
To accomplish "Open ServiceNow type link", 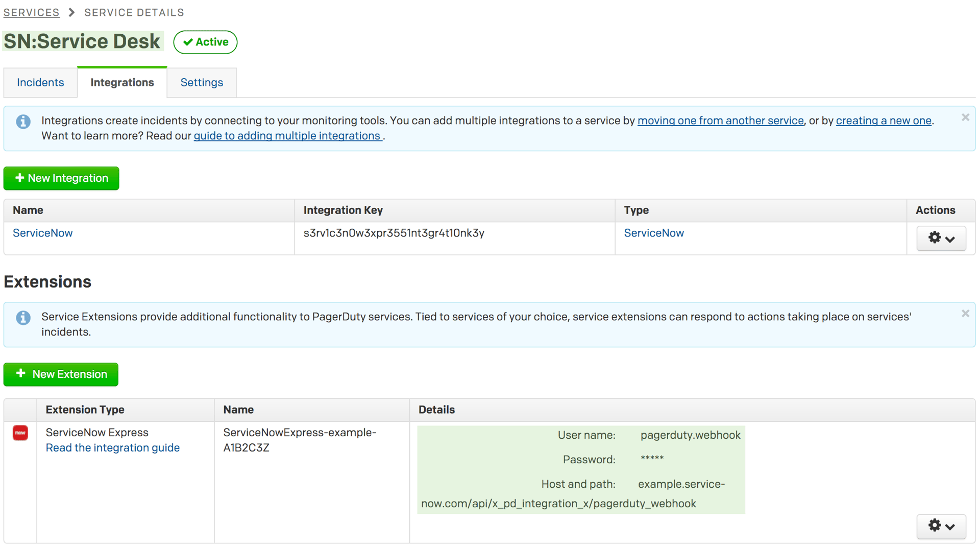I will pyautogui.click(x=654, y=233).
